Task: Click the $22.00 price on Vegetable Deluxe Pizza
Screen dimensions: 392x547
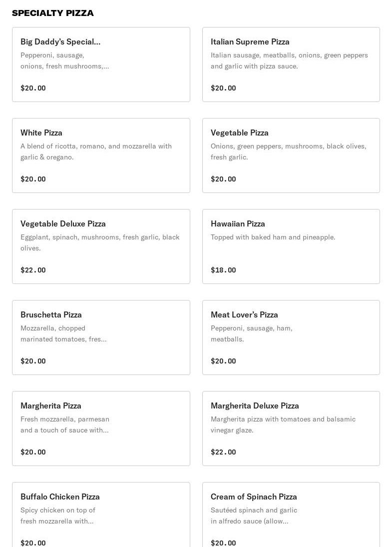Action: tap(33, 270)
